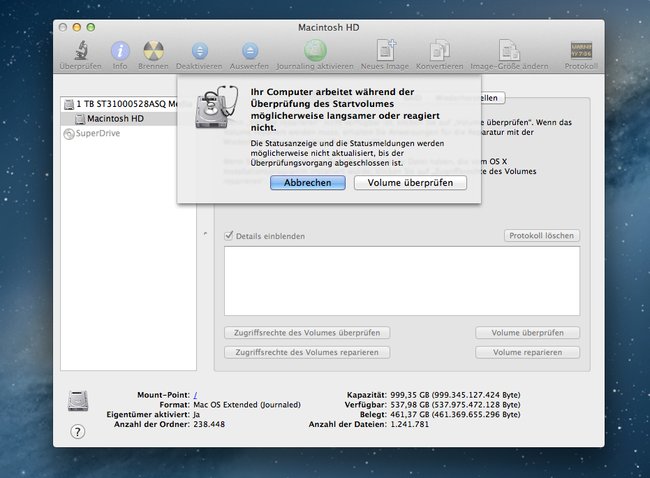Click the yellow minimize window button
This screenshot has height=478, width=650.
(x=77, y=27)
